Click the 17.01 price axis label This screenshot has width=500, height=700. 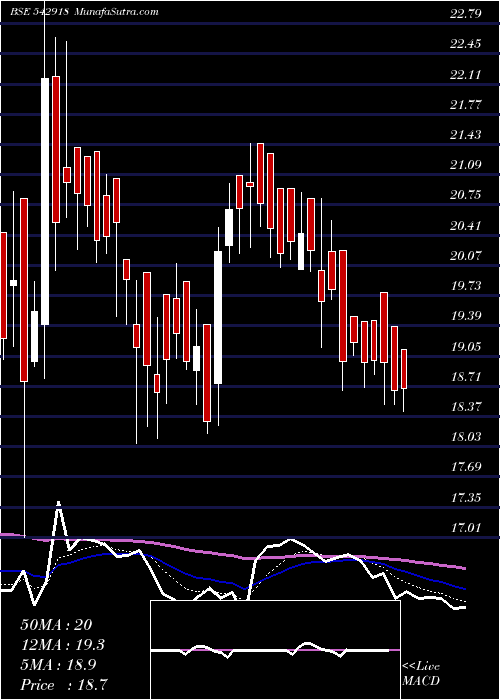pyautogui.click(x=466, y=528)
